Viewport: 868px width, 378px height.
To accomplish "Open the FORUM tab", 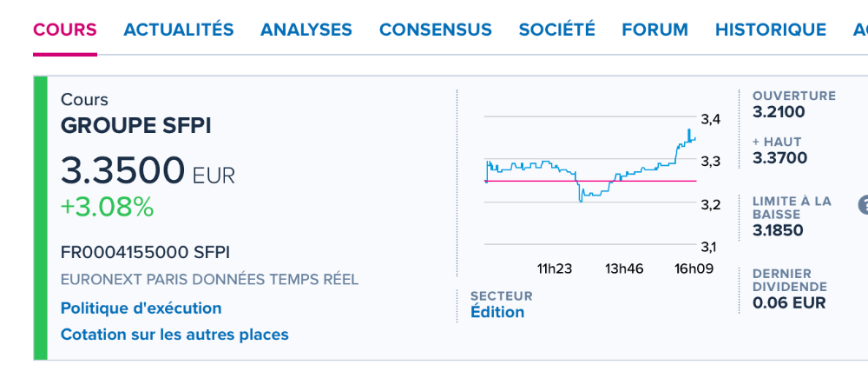I will point(655,30).
